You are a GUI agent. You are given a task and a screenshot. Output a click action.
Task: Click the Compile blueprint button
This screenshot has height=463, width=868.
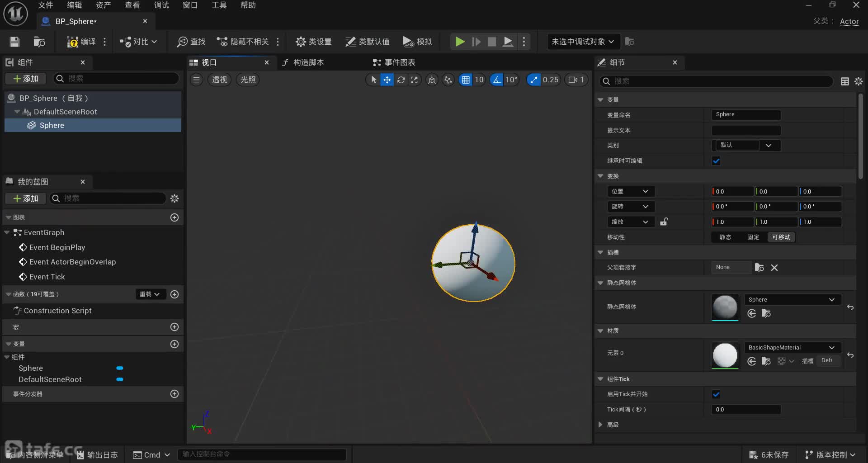(x=81, y=42)
